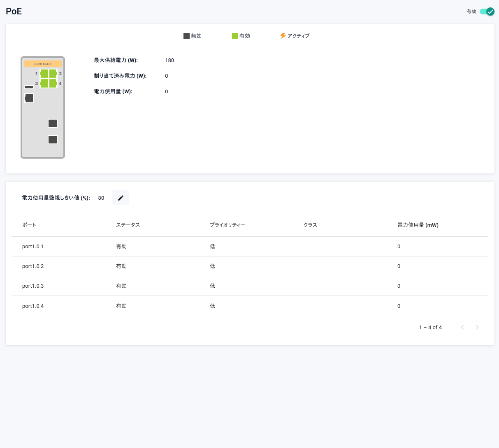Screen dimensions: 499x448
Task: Click the dark RJ45 console port icon
Action: tap(29, 98)
